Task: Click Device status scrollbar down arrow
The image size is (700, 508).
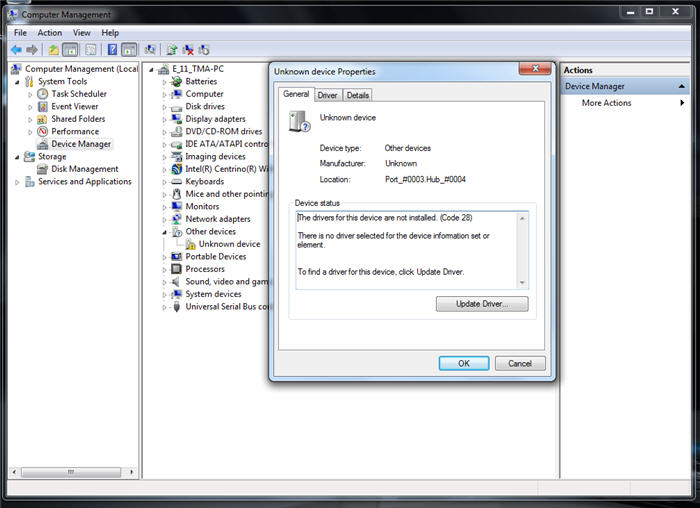Action: 522,283
